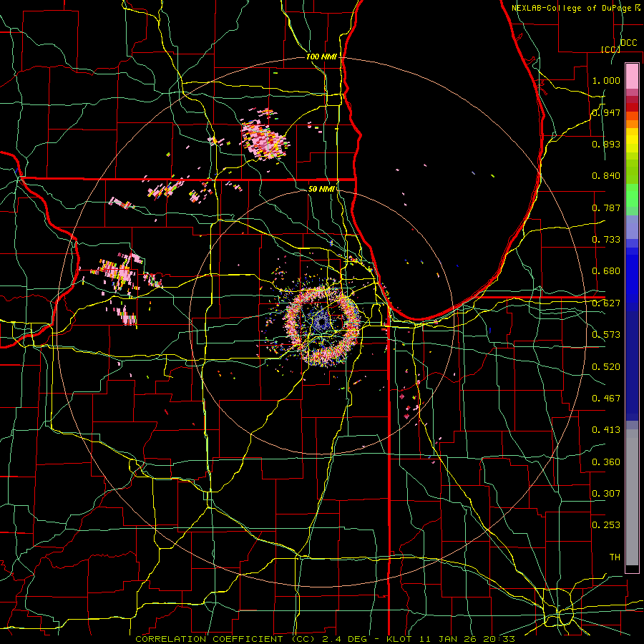644x644 pixels.
Task: Click the 20:33 timestamp text
Action: coord(499,639)
